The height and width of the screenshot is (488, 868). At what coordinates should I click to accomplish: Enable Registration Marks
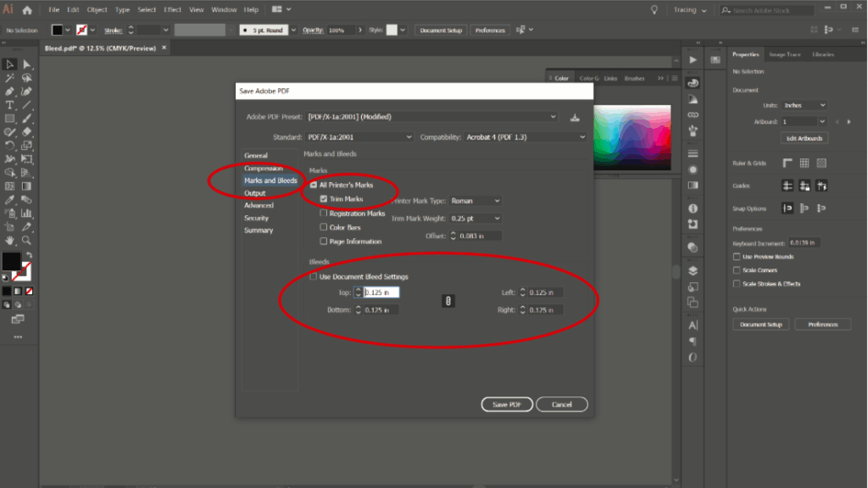[324, 213]
